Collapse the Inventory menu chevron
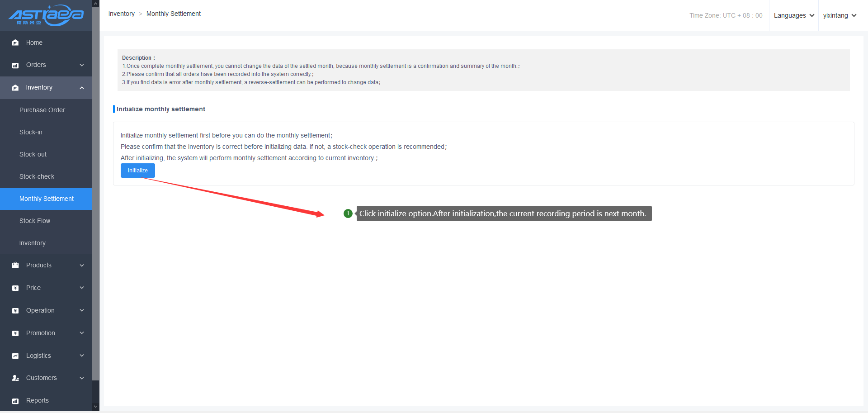The height and width of the screenshot is (413, 868). tap(82, 88)
